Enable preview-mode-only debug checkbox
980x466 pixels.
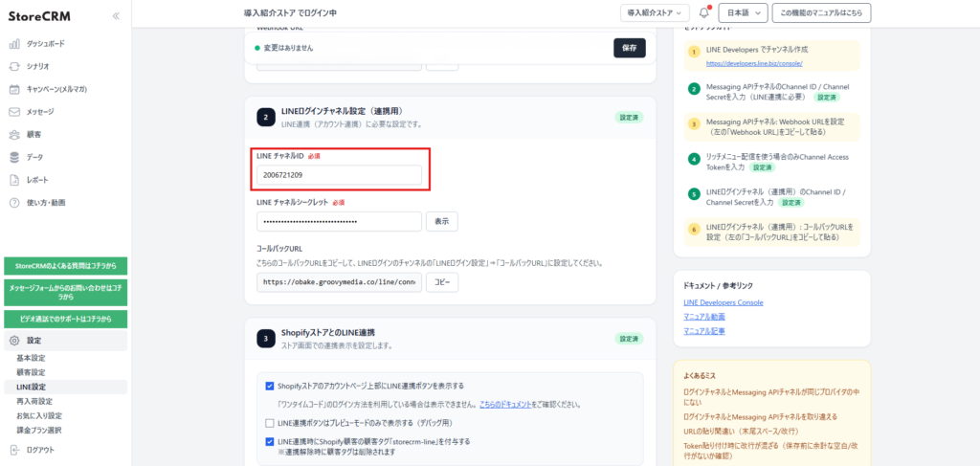pos(270,422)
